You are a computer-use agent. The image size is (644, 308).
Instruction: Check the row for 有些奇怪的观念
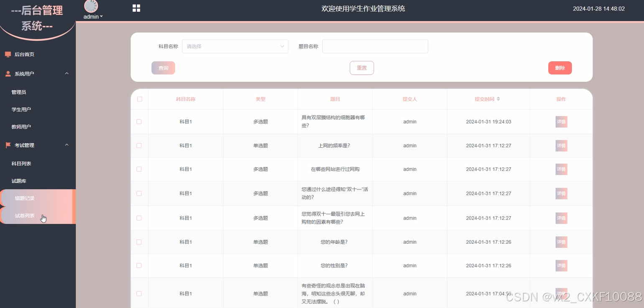[139, 293]
